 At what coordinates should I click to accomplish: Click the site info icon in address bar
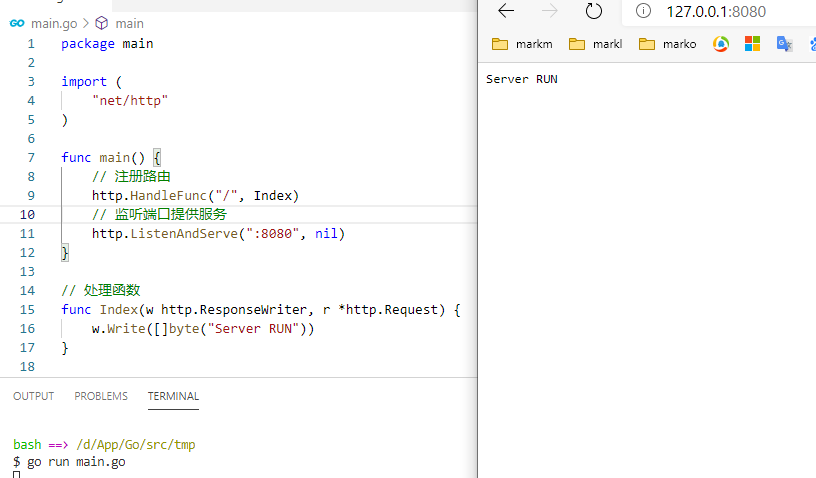pyautogui.click(x=644, y=11)
